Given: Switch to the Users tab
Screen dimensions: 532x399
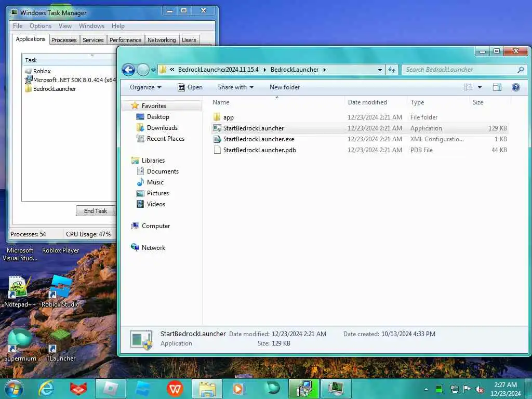Looking at the screenshot, I should click(x=189, y=40).
